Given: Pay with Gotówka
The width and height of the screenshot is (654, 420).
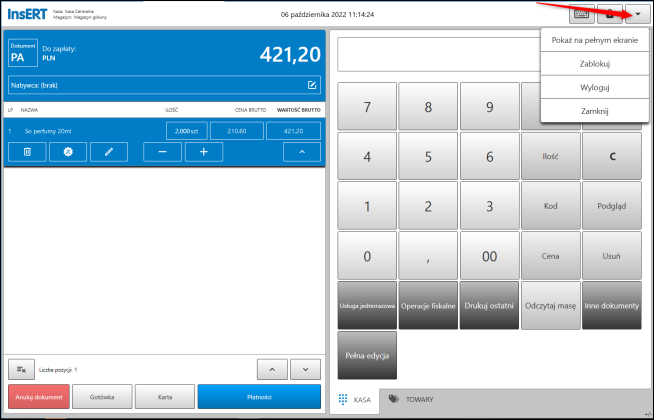Looking at the screenshot, I should pos(102,397).
